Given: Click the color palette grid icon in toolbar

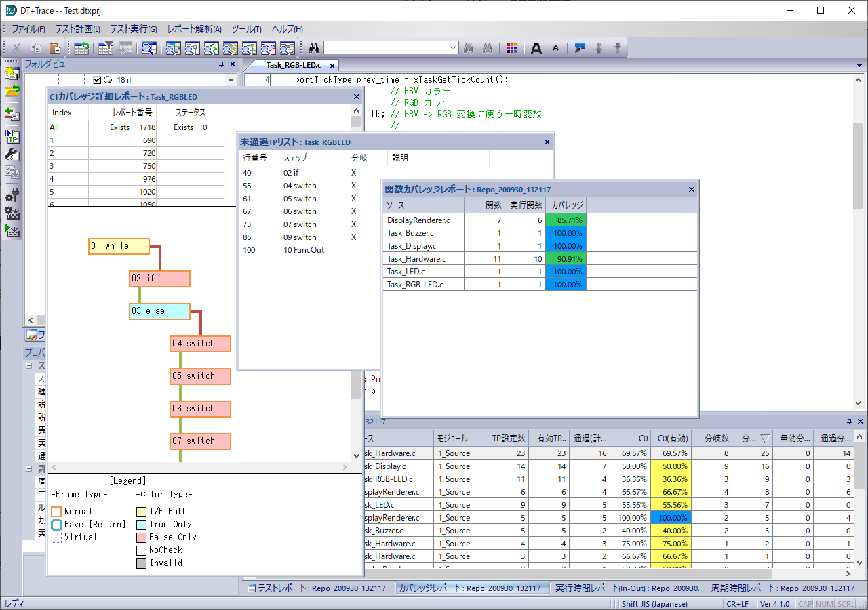Looking at the screenshot, I should pyautogui.click(x=512, y=48).
